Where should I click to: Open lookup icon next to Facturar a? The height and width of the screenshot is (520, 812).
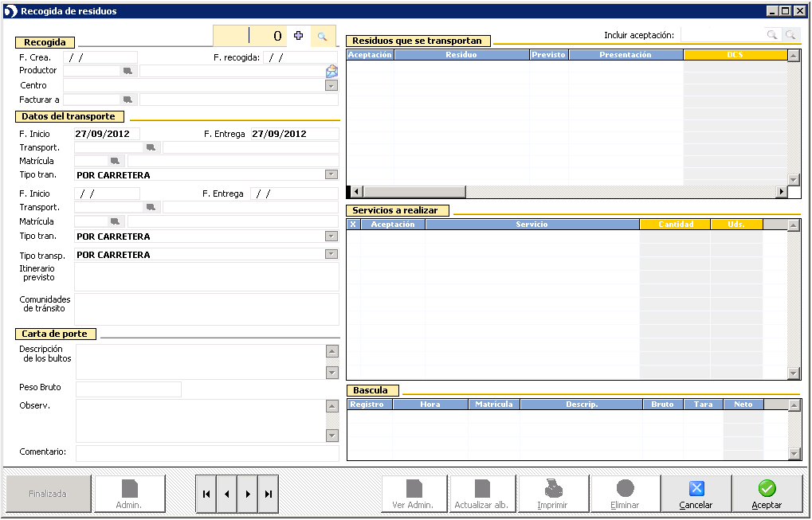(x=127, y=100)
